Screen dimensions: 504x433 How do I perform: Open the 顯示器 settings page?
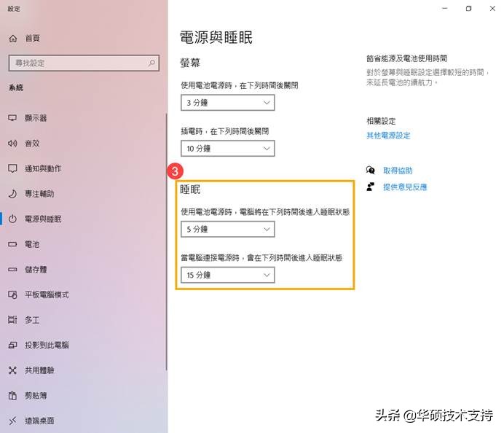click(x=36, y=118)
